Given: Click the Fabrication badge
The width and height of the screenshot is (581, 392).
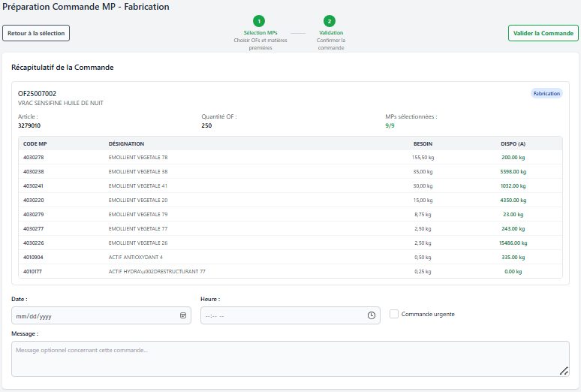Looking at the screenshot, I should [546, 93].
